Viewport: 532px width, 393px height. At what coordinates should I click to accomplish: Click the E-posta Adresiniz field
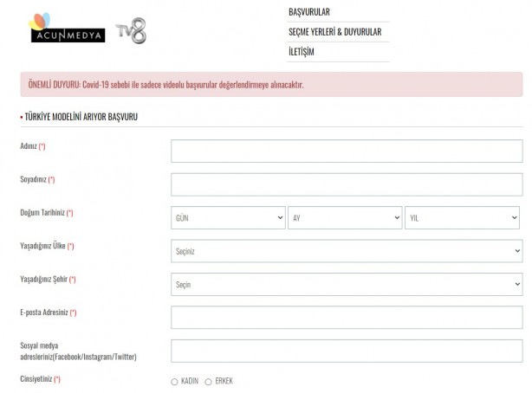[347, 318]
